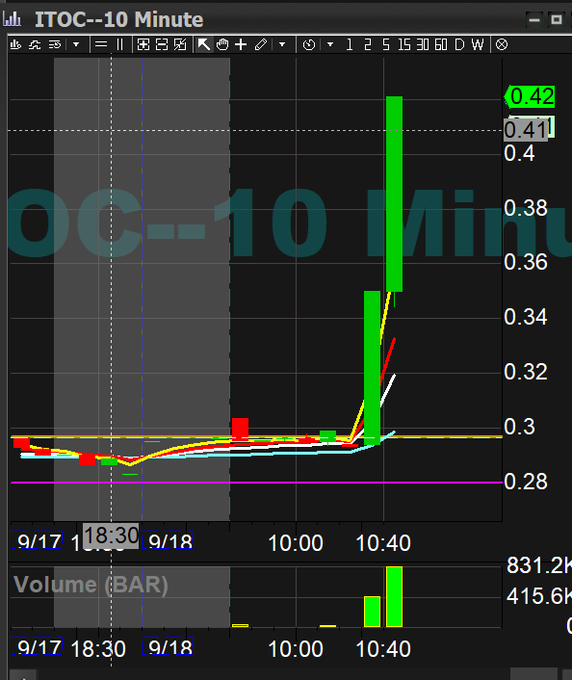This screenshot has height=680, width=572.
Task: Click the 9/18 date marker on price axis
Action: click(x=170, y=542)
